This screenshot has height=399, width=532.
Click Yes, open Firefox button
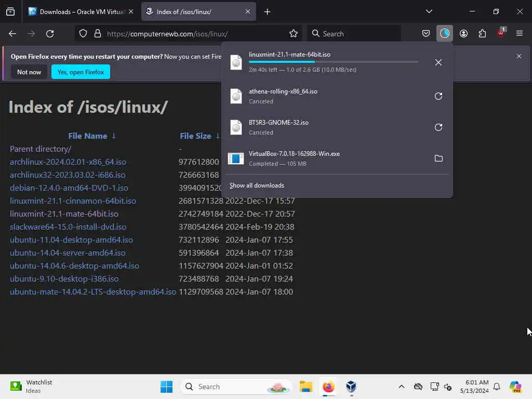pos(81,72)
